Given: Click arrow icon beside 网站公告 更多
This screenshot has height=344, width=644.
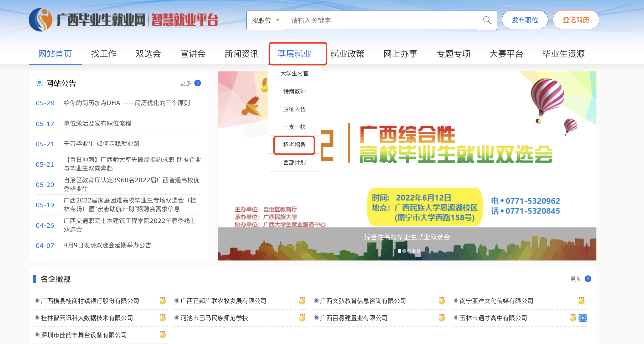Looking at the screenshot, I should pos(198,83).
